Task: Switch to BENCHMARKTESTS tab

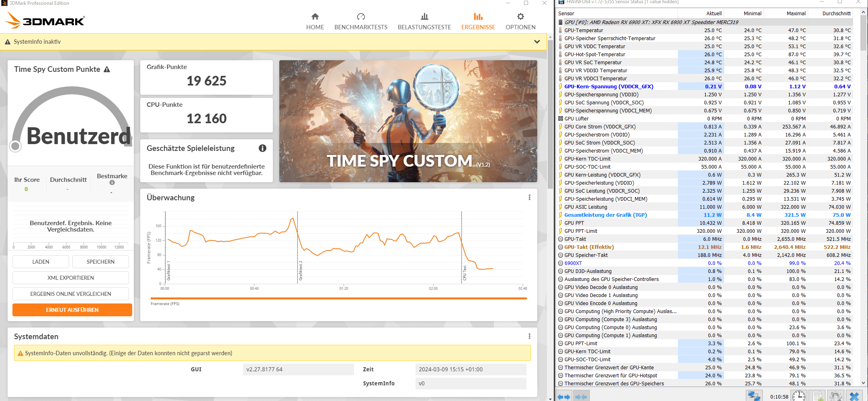Action: (x=360, y=22)
